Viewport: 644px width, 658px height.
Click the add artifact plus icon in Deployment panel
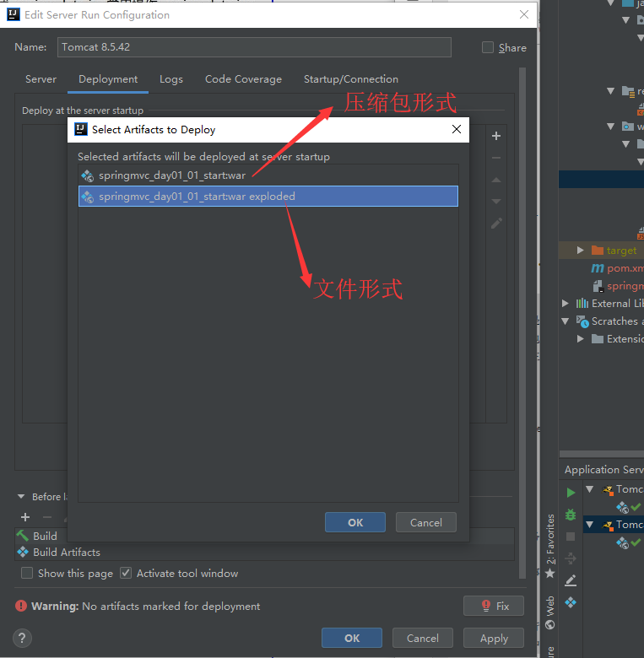(x=496, y=136)
